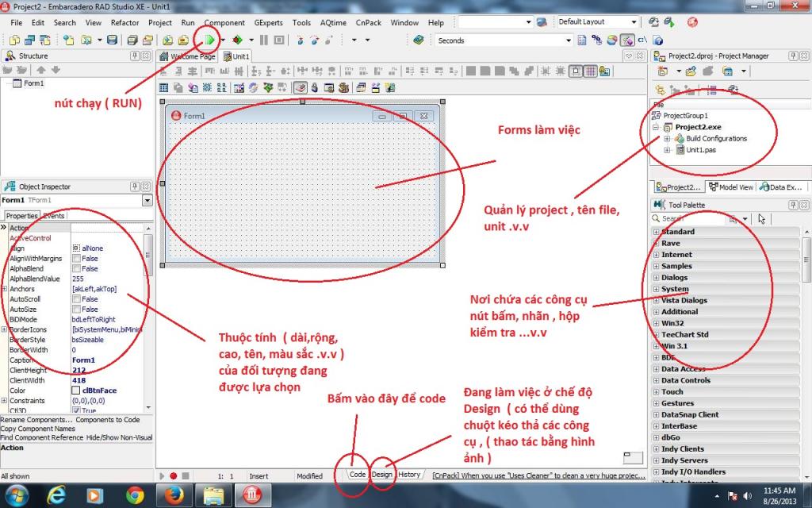Click the Program Reset stop icon
812x508 pixels.
(279, 40)
